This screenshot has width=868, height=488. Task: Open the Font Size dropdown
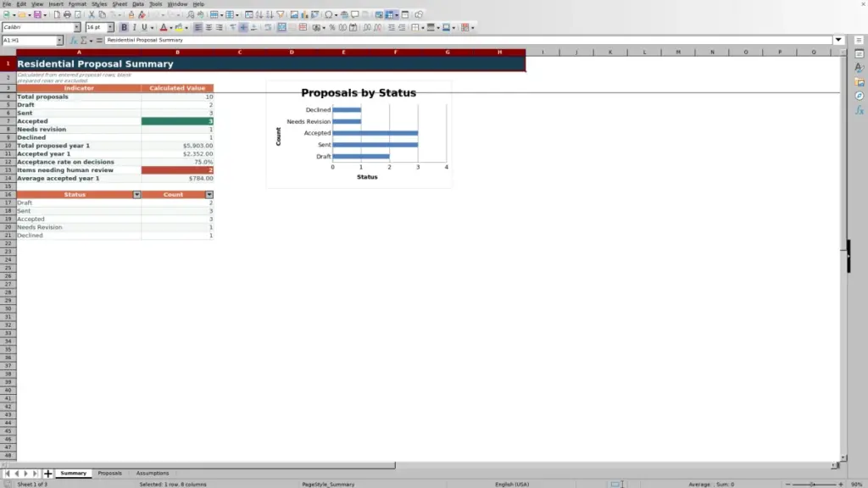tap(110, 27)
